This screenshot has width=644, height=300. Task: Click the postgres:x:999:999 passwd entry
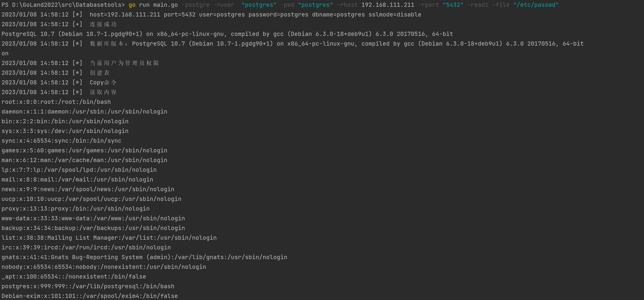[88, 286]
